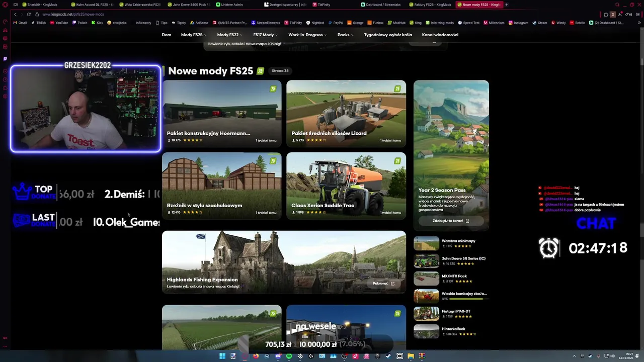644x362 pixels.
Task: Go back using the browser back arrow
Action: pyautogui.click(x=15, y=14)
